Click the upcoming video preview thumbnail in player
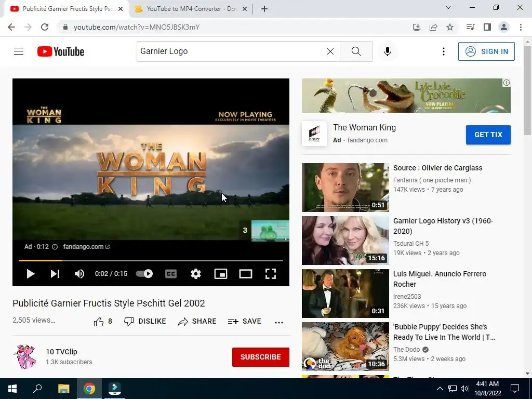 point(270,231)
